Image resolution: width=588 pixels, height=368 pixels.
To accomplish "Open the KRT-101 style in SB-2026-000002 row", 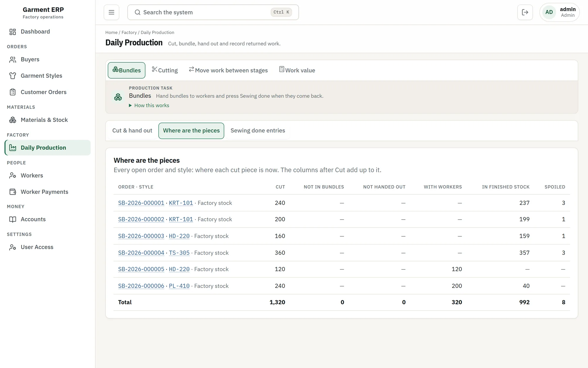I will point(181,220).
